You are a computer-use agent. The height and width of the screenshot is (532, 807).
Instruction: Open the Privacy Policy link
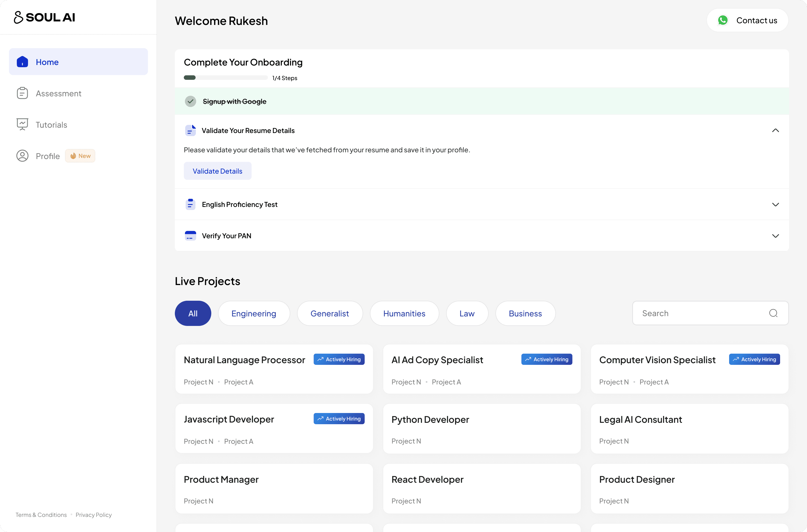[93, 515]
